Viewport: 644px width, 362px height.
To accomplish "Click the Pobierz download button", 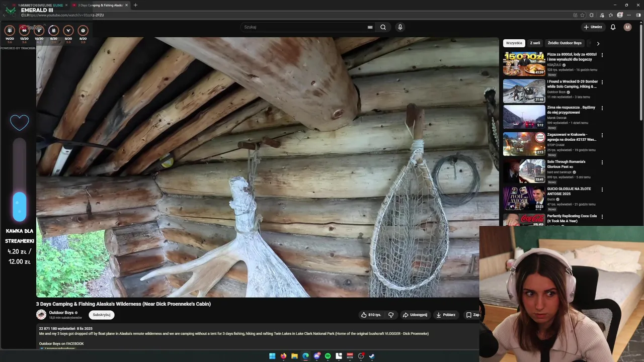I will (446, 315).
